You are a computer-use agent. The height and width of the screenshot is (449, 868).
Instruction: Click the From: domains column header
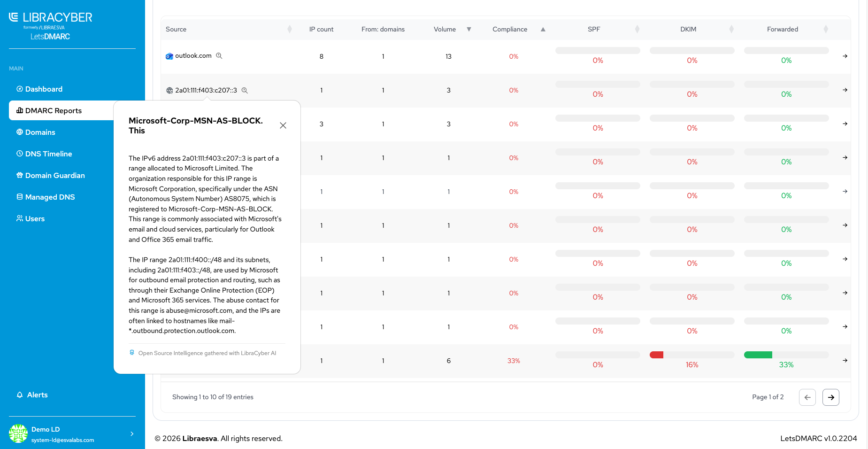tap(383, 29)
